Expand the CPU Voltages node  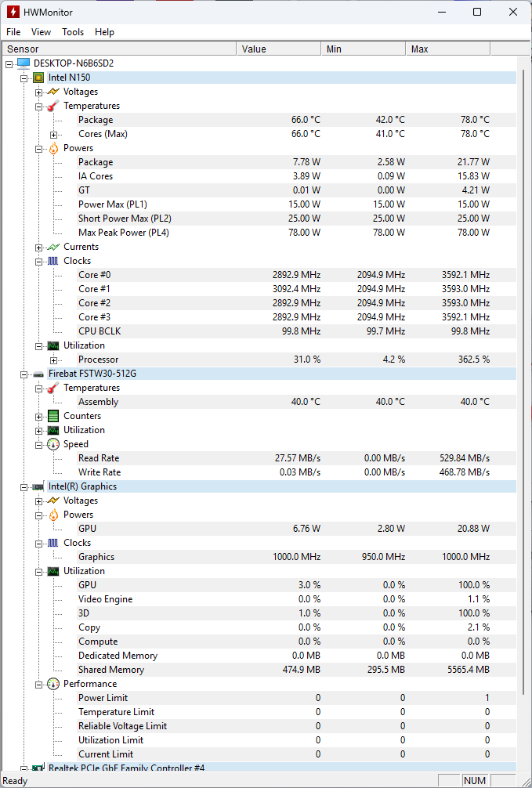coord(39,92)
